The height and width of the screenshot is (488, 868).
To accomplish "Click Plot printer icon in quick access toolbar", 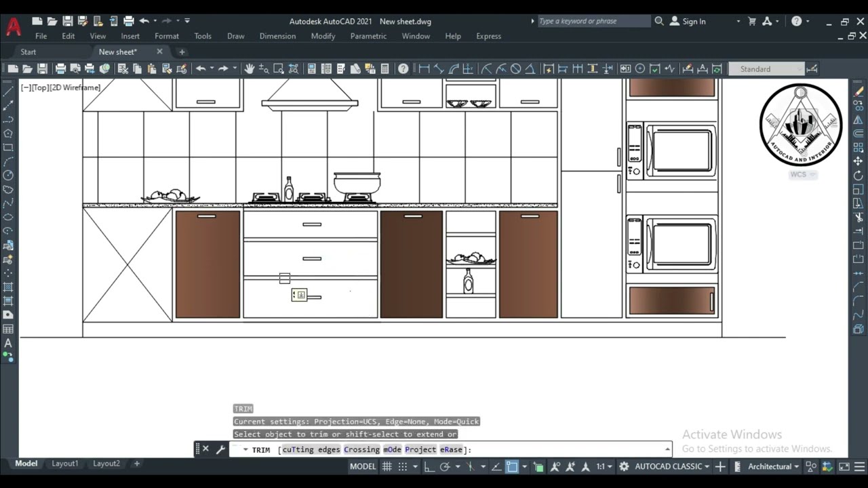I will [x=128, y=21].
